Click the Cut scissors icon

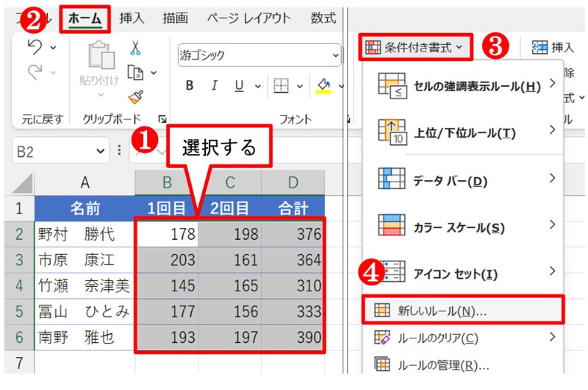[x=136, y=48]
